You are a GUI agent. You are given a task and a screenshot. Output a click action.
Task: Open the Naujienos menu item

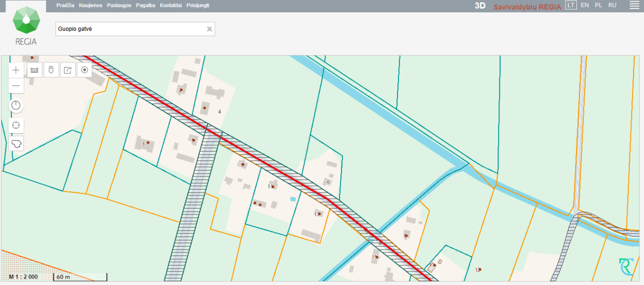90,5
